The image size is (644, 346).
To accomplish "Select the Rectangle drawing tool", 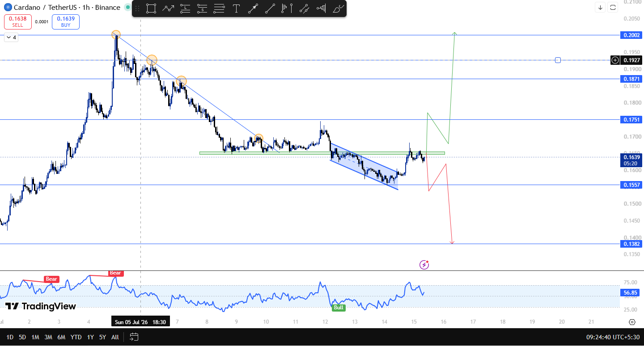I will (151, 8).
